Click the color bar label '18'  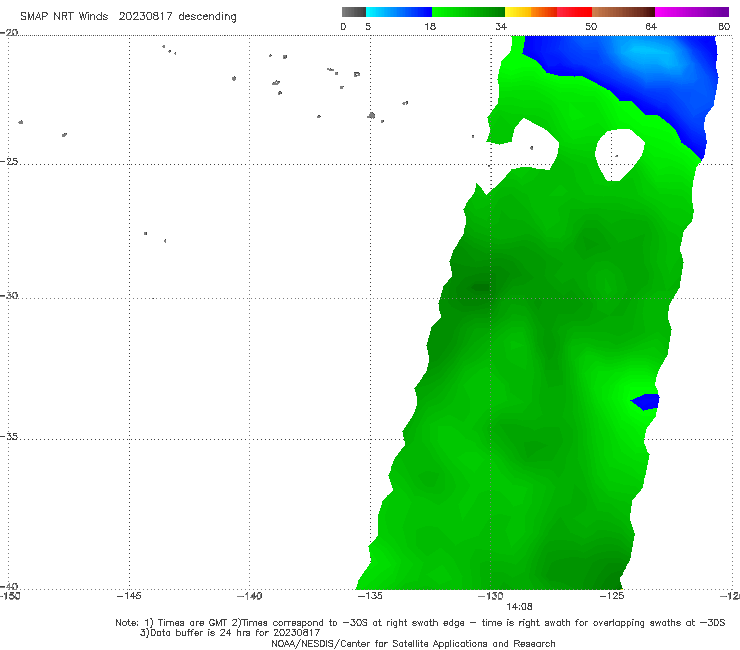429,27
